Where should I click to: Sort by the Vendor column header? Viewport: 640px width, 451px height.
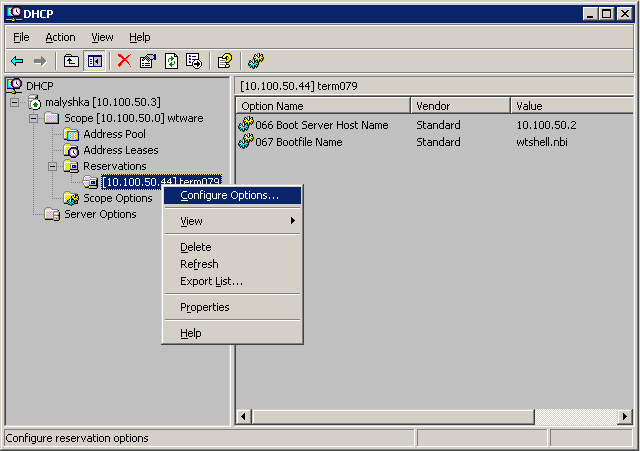[x=459, y=105]
